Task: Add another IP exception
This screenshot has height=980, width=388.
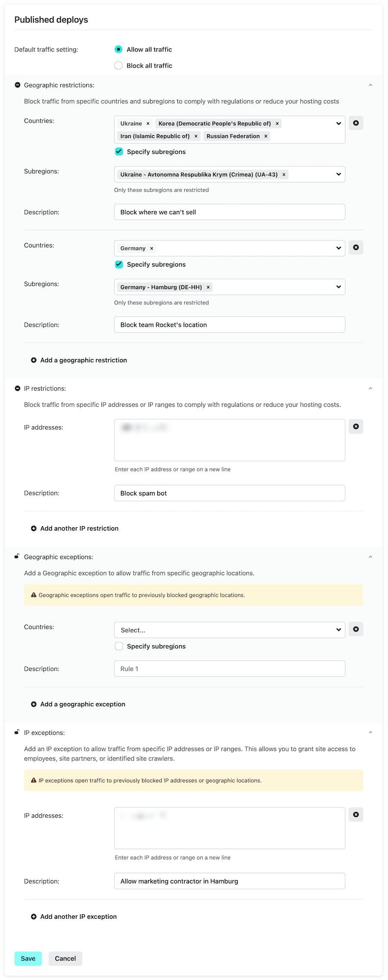Action: pyautogui.click(x=73, y=916)
